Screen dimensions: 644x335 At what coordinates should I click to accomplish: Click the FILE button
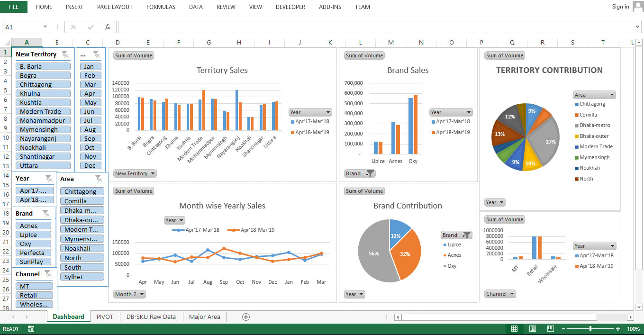pyautogui.click(x=13, y=7)
